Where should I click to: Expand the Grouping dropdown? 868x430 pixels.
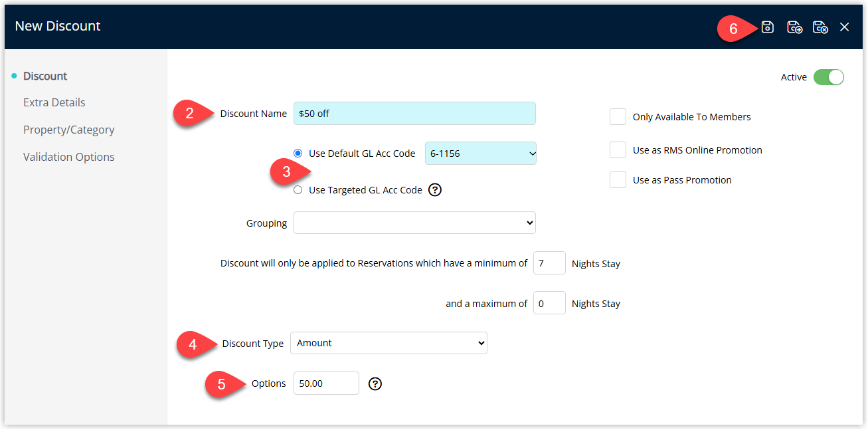point(414,223)
